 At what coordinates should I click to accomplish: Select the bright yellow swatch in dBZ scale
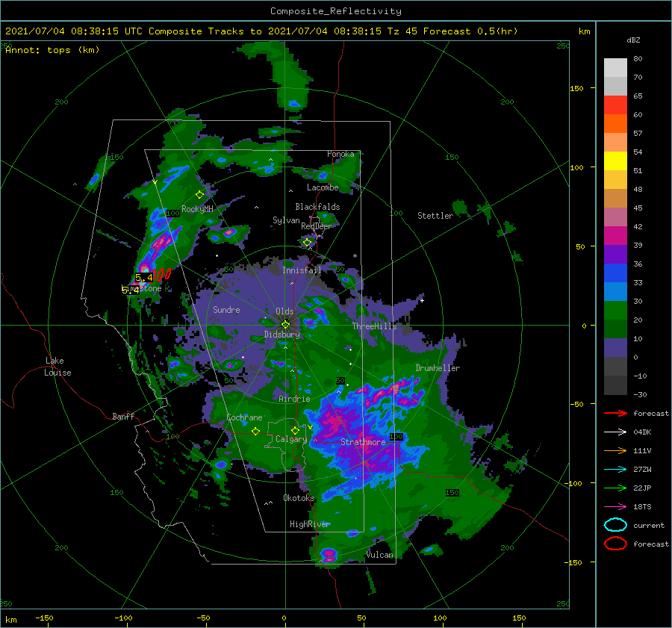pyautogui.click(x=615, y=161)
